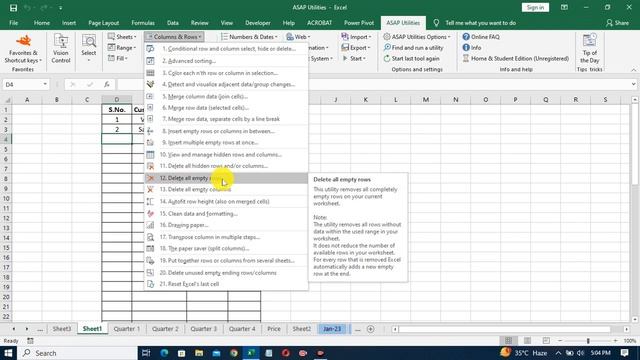This screenshot has height=360, width=640.
Task: Choose Advanced sorting menu item
Action: (x=226, y=61)
